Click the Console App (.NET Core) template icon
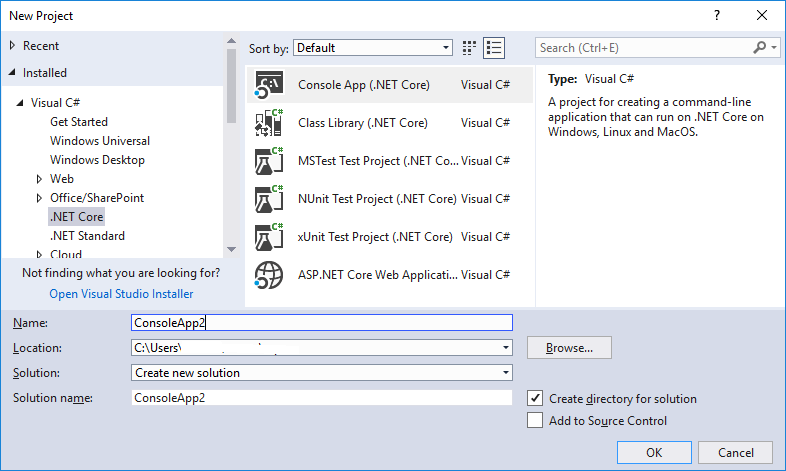 (x=269, y=85)
